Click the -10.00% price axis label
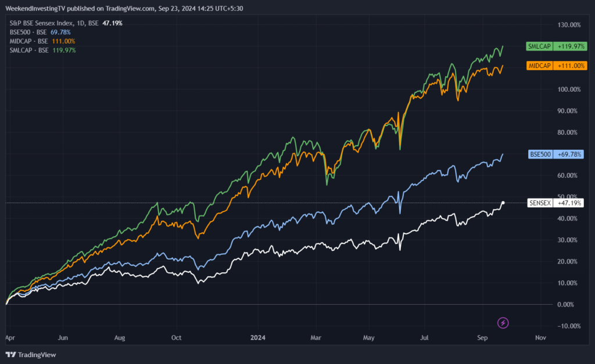The image size is (595, 364). [569, 326]
